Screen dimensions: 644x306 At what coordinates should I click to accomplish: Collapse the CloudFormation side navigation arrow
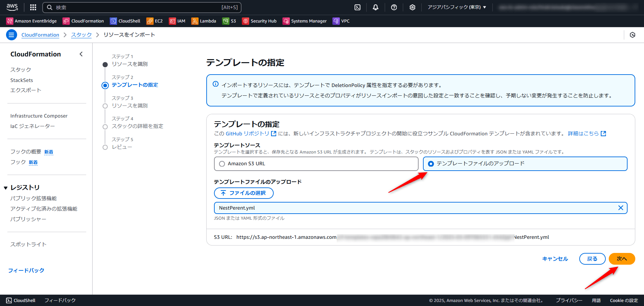81,54
